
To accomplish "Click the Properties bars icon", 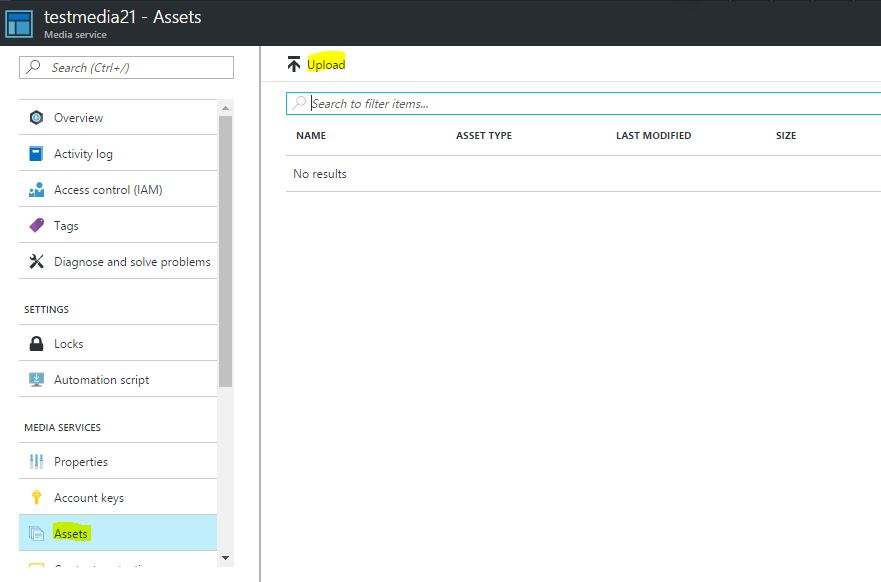I will click(37, 462).
